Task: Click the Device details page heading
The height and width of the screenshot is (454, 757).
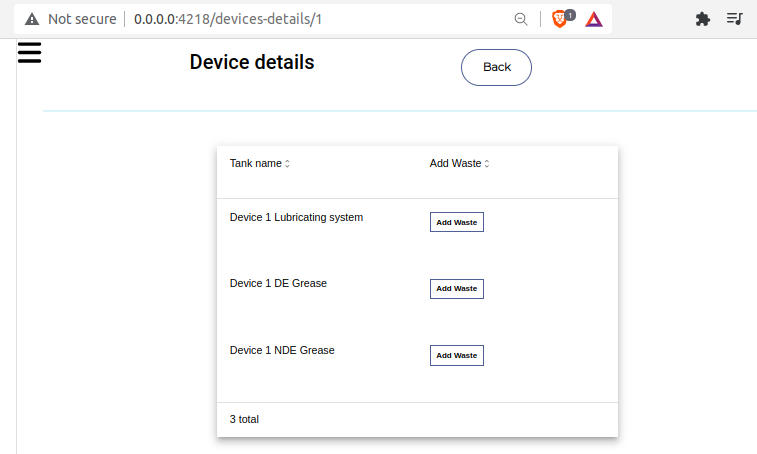Action: (252, 62)
